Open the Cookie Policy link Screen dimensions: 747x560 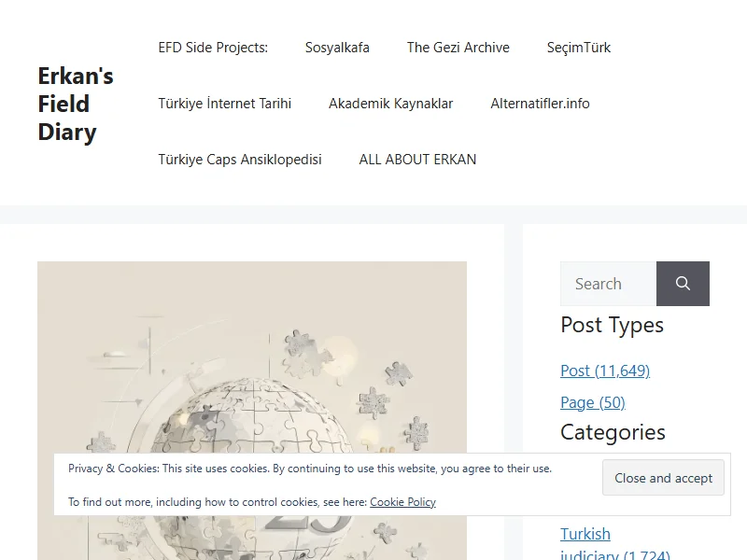click(x=402, y=502)
